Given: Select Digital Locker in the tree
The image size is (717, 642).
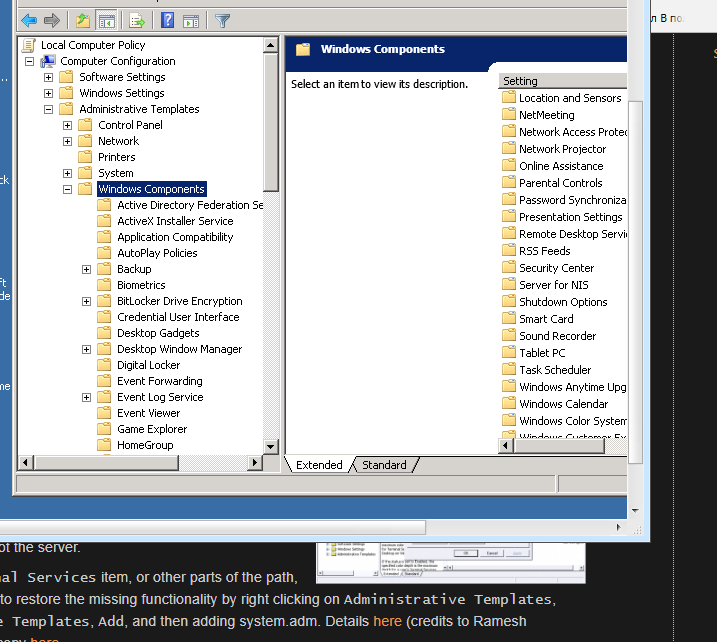Looking at the screenshot, I should [x=149, y=365].
